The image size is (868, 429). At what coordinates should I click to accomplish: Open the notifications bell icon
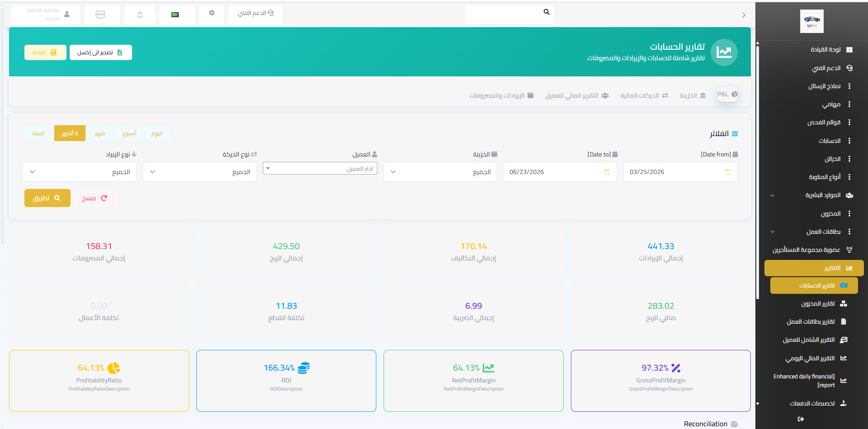140,15
